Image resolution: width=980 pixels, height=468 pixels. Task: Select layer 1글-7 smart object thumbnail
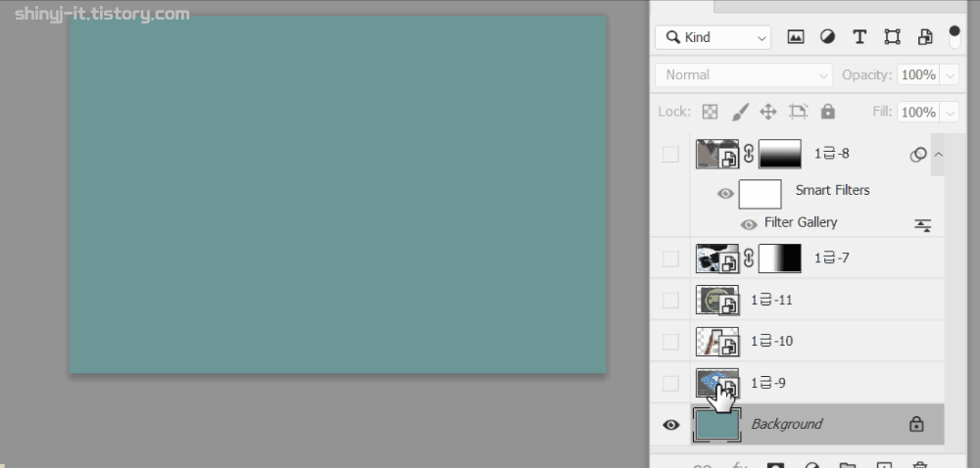point(717,258)
